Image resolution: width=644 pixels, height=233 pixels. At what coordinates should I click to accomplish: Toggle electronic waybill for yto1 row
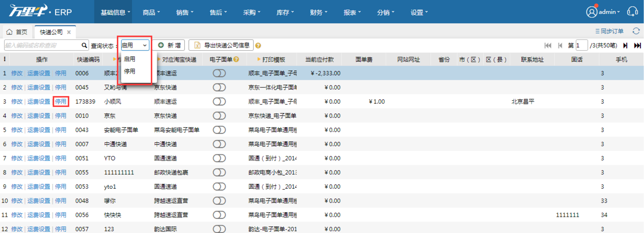point(219,187)
